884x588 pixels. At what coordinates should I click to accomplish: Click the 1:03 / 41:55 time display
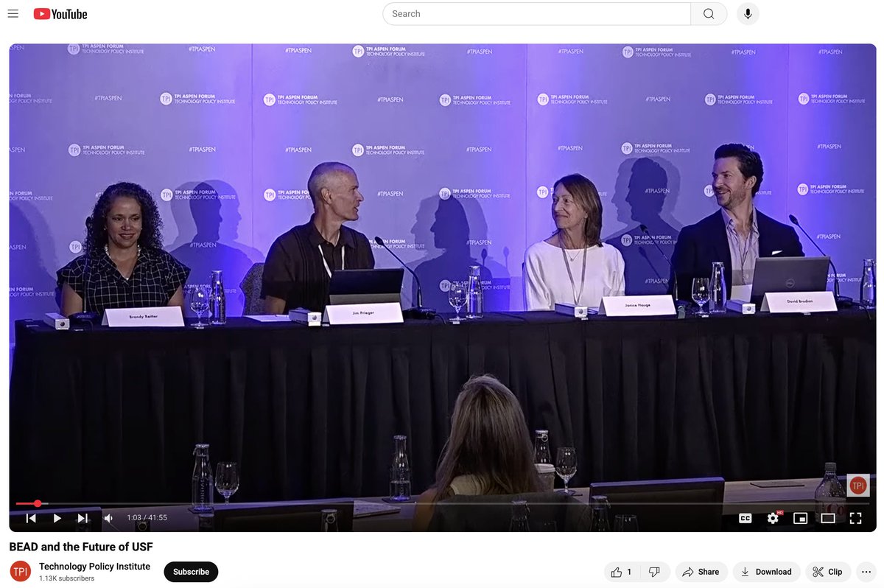[x=147, y=518]
